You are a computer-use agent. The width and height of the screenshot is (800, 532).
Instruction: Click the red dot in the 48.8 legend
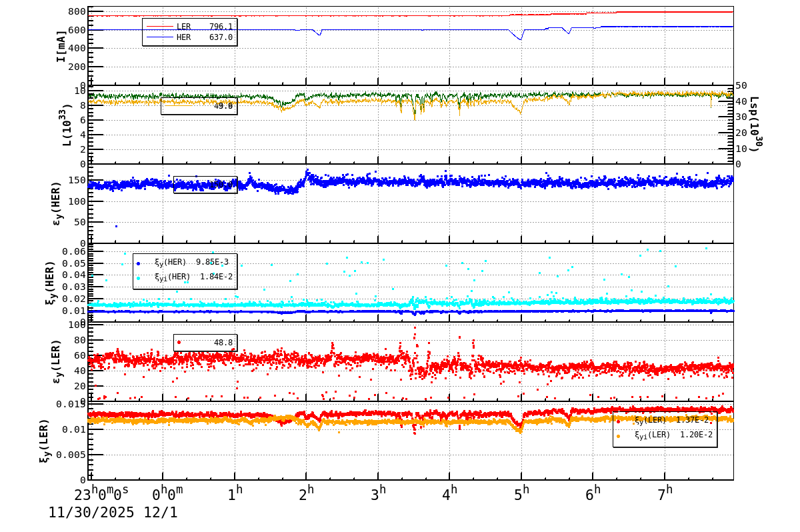click(179, 342)
